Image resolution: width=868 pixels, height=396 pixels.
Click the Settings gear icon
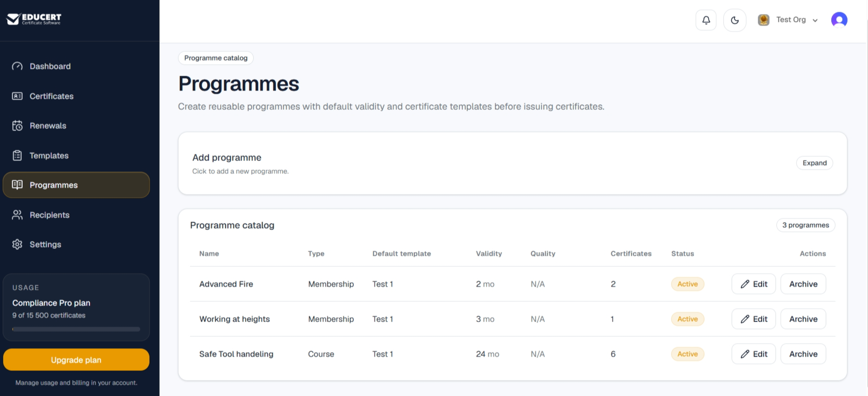tap(17, 244)
